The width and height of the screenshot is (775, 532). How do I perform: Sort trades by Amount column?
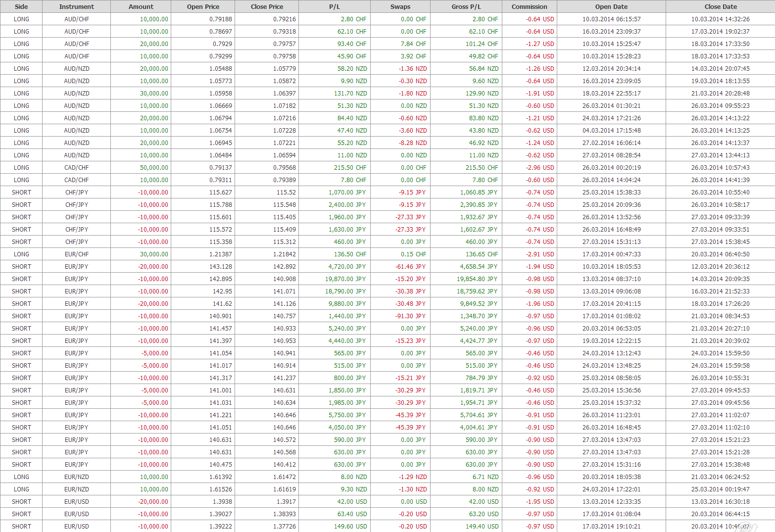pyautogui.click(x=141, y=6)
